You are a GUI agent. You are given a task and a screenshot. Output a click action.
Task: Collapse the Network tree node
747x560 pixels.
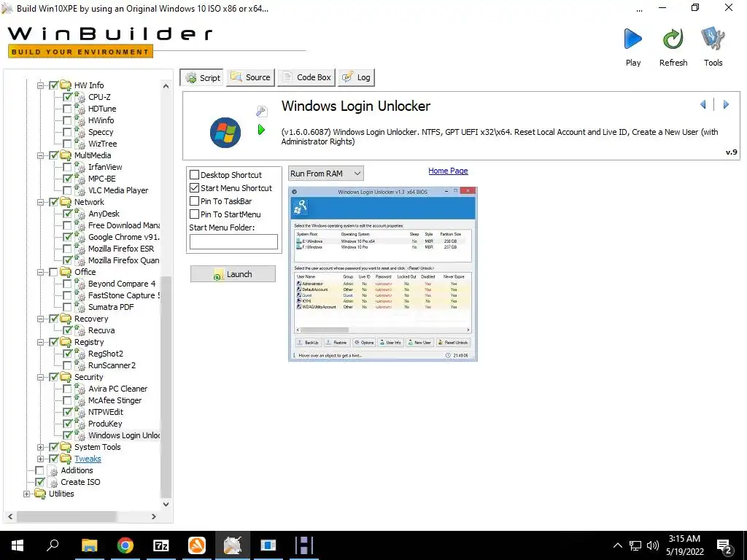41,203
